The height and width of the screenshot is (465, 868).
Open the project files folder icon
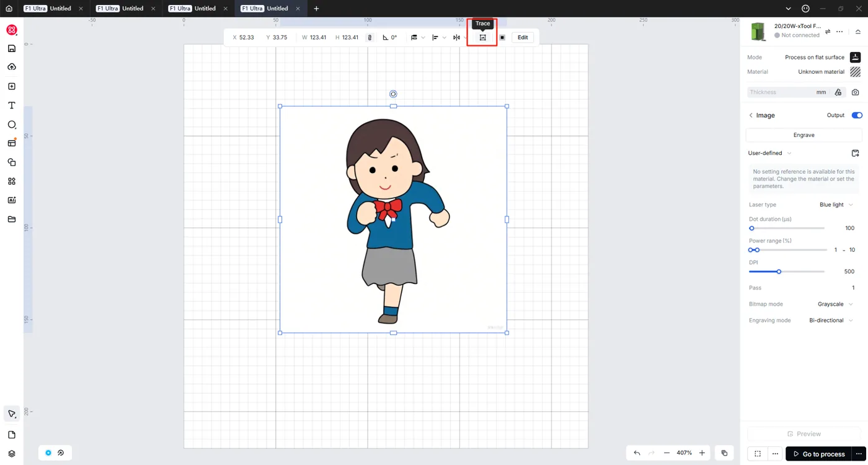pyautogui.click(x=11, y=219)
